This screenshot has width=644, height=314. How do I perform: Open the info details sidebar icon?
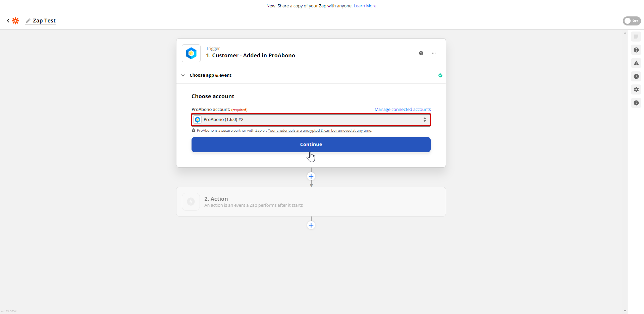[636, 103]
